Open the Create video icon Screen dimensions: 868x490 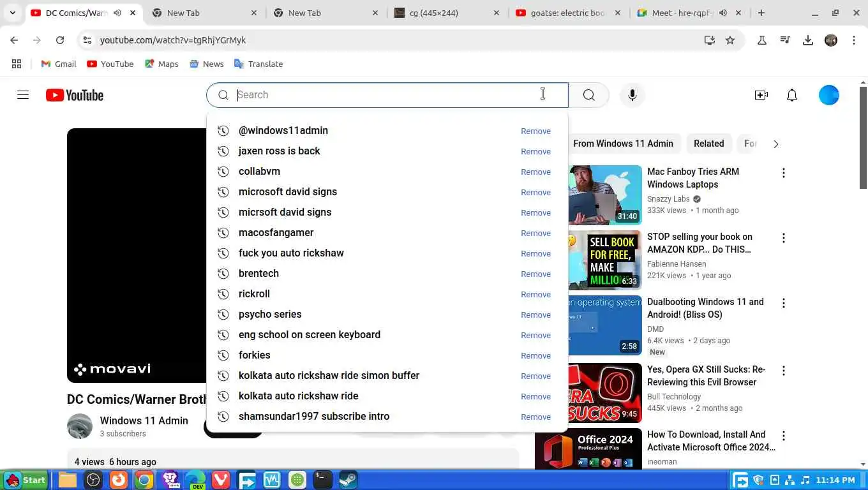point(761,95)
